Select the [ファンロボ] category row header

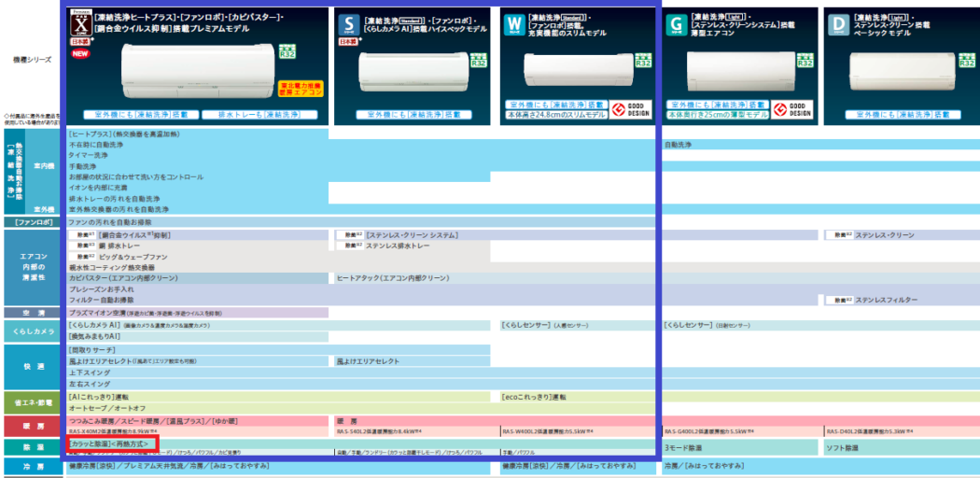tap(33, 223)
